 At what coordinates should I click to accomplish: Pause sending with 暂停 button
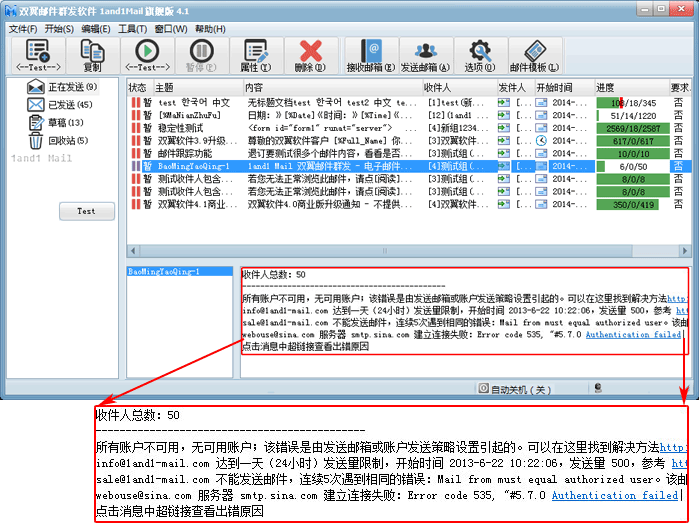coord(202,55)
